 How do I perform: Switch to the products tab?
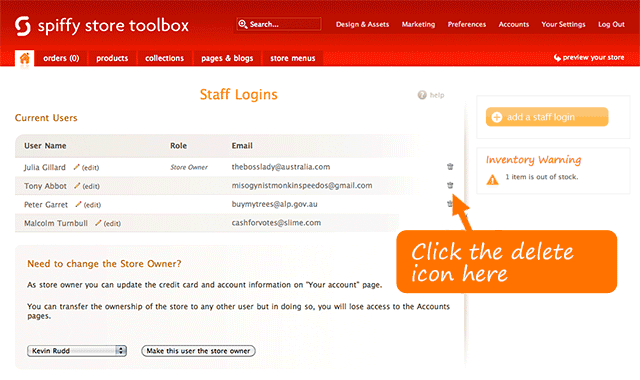pos(112,58)
